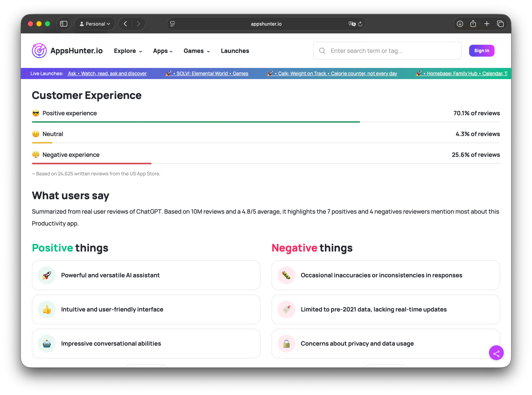The width and height of the screenshot is (532, 395).
Task: Click the green Positive experience progress bar
Action: coord(196,122)
